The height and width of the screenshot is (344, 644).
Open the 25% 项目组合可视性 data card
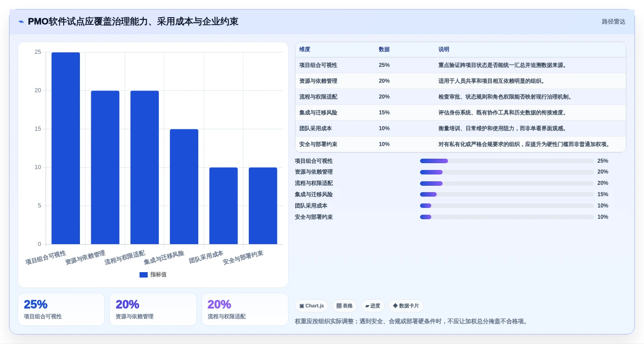[61, 309]
